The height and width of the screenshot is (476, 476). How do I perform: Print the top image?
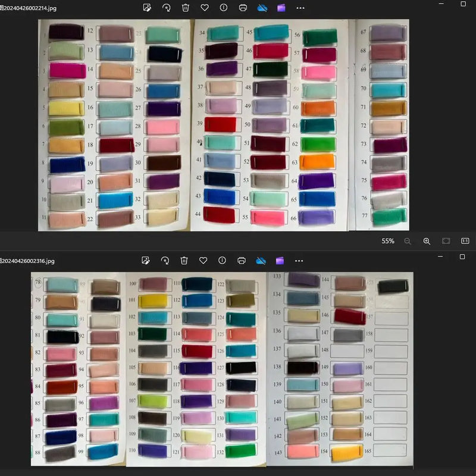(243, 8)
